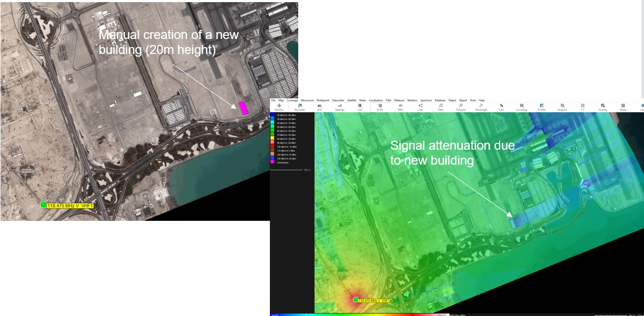
Task: Open the Tx/Rx grid tool
Action: [380, 107]
